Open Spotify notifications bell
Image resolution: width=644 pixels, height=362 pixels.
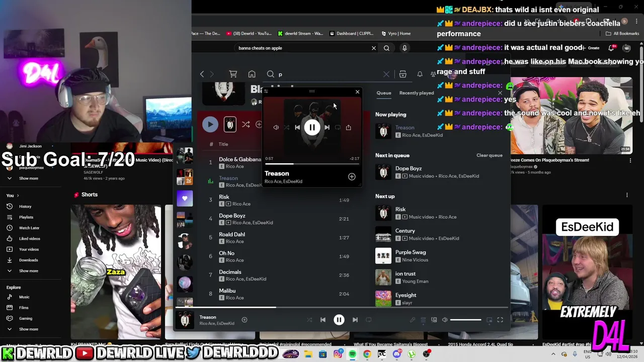(420, 74)
